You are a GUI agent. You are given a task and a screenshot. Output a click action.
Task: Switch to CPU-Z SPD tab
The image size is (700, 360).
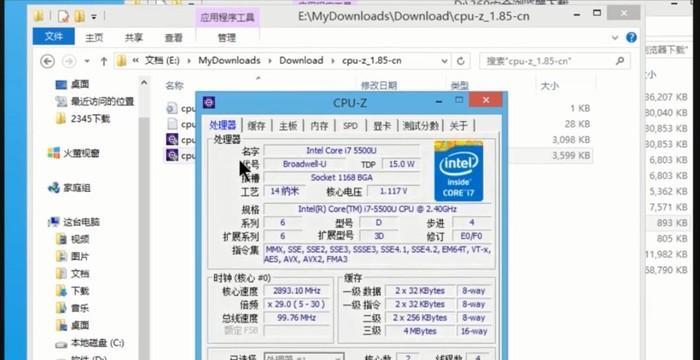pyautogui.click(x=350, y=126)
